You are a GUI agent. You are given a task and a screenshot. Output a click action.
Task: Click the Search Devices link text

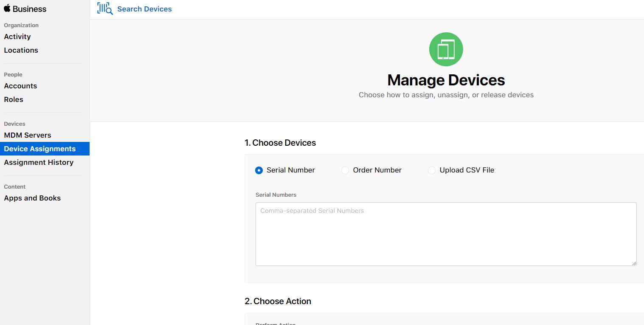click(144, 8)
